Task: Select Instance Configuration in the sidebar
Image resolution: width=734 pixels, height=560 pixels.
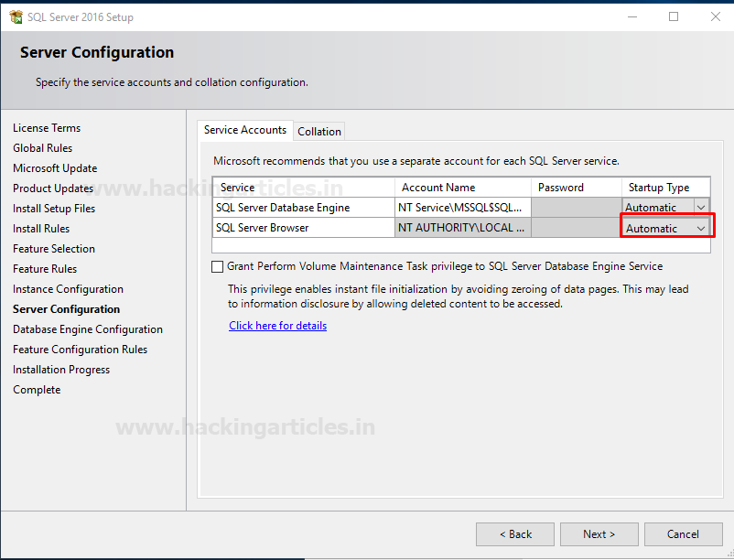Action: tap(68, 288)
